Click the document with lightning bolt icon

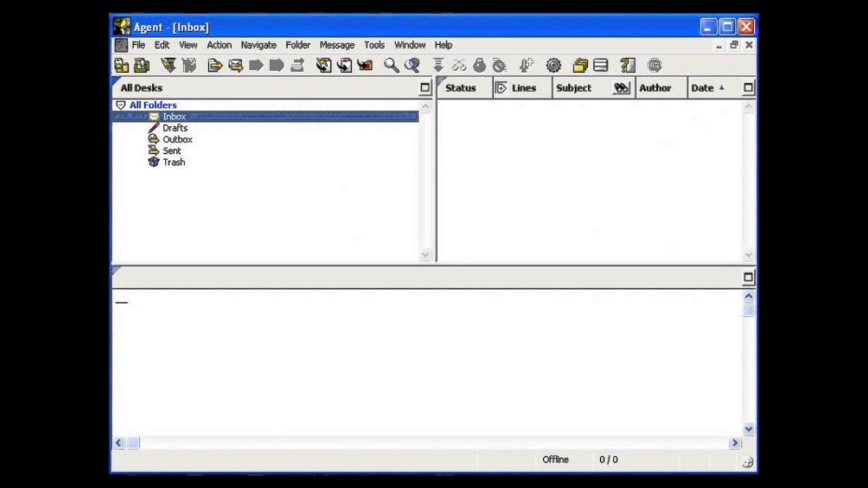(x=323, y=66)
